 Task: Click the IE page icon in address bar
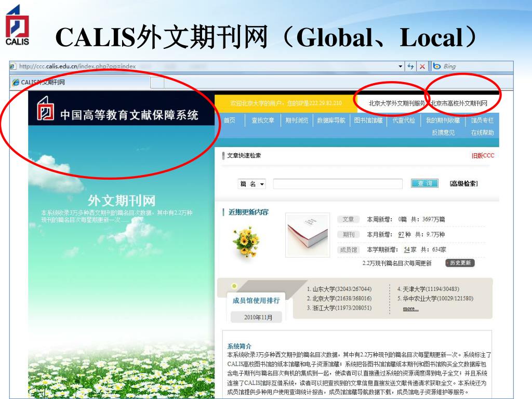click(x=13, y=66)
